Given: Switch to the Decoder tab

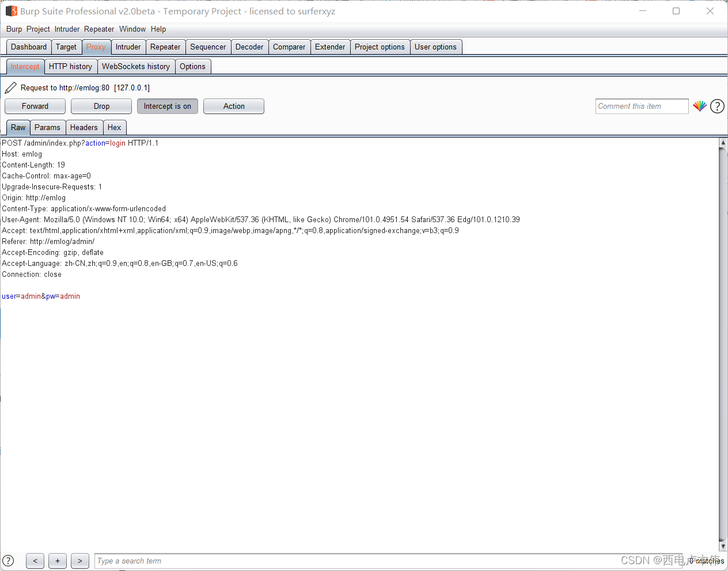Looking at the screenshot, I should (249, 47).
